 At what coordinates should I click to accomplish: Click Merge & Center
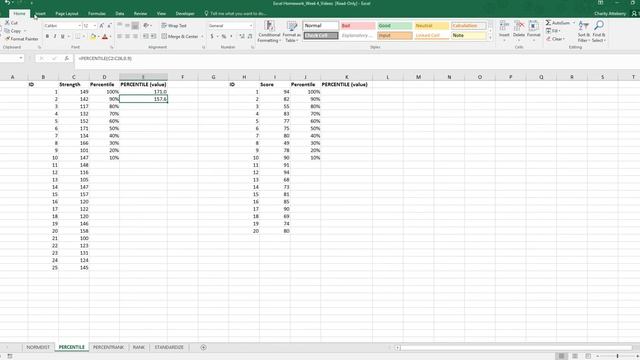(180, 36)
